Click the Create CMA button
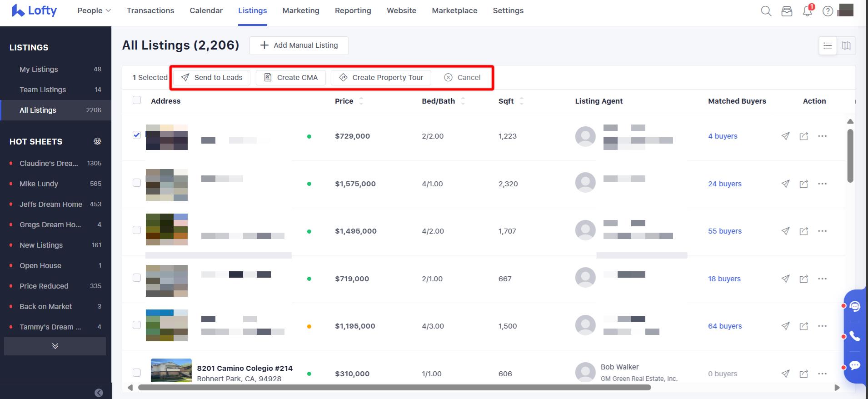Viewport: 868px width, 399px height. (291, 77)
